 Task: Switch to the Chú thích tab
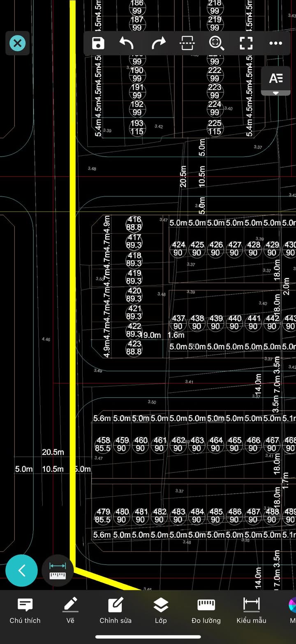(25, 610)
